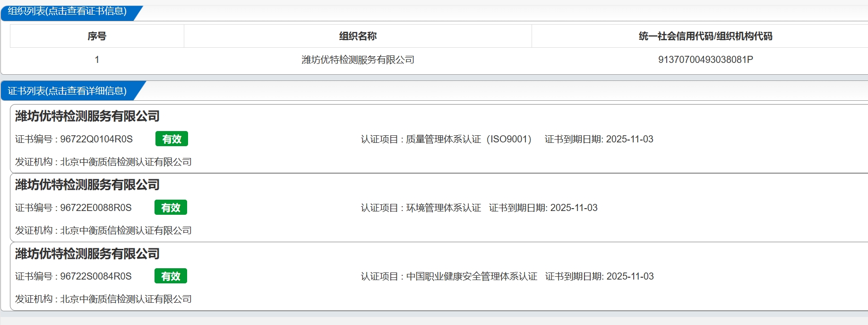
Task: Click the 组织名称 column header
Action: 358,36
